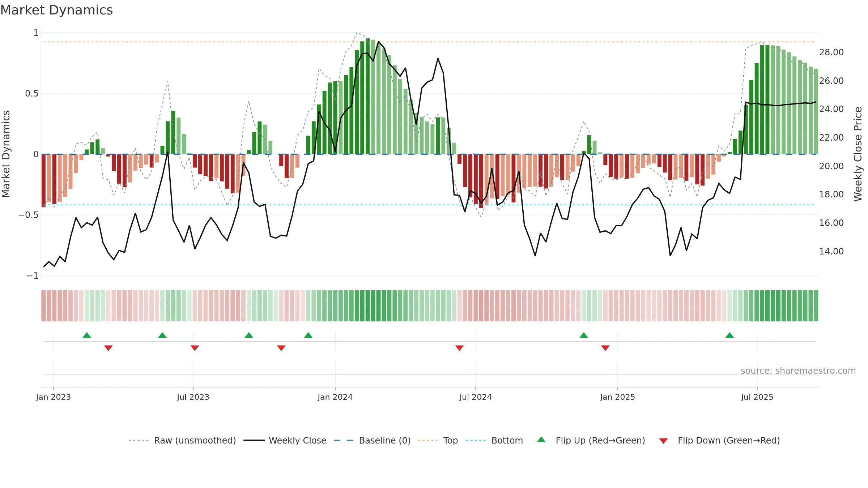Toggle the Weekly Close legend entry
868x488 pixels.
[285, 440]
